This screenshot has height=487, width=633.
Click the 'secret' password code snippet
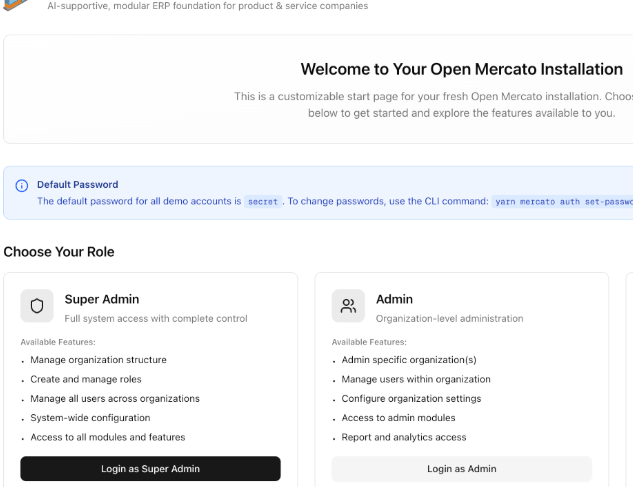coord(263,202)
